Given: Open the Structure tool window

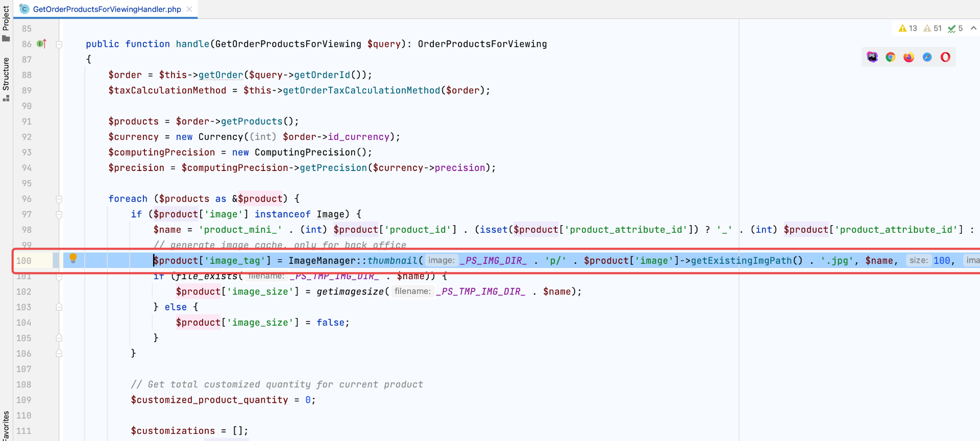Looking at the screenshot, I should point(6,79).
